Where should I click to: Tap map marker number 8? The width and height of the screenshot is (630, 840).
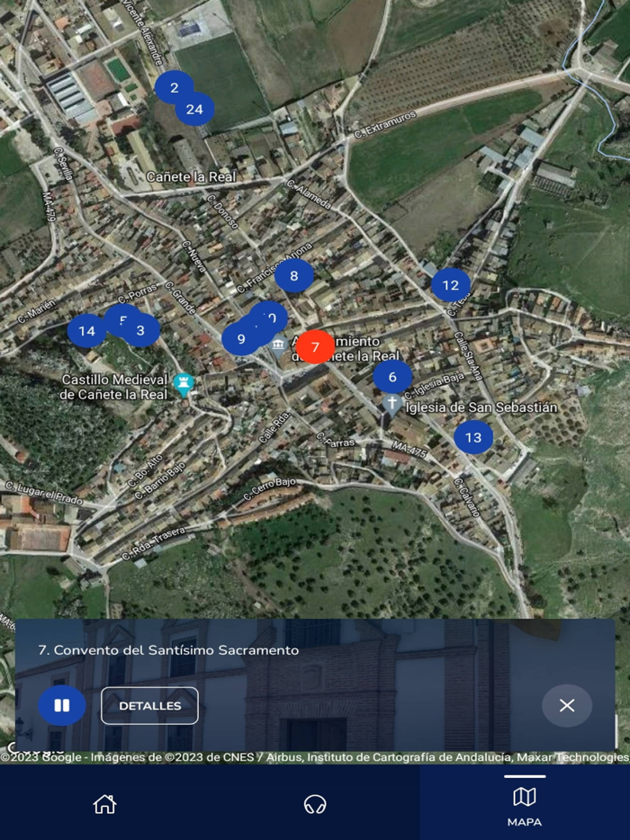[x=293, y=276]
